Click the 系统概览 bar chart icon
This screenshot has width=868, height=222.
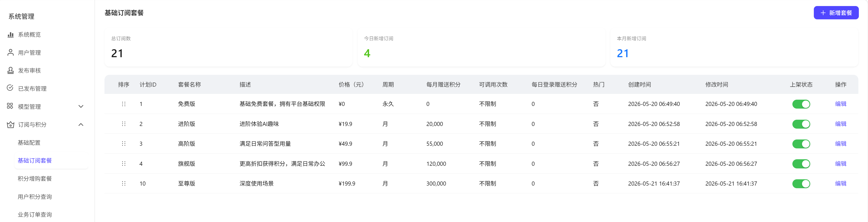[10, 35]
